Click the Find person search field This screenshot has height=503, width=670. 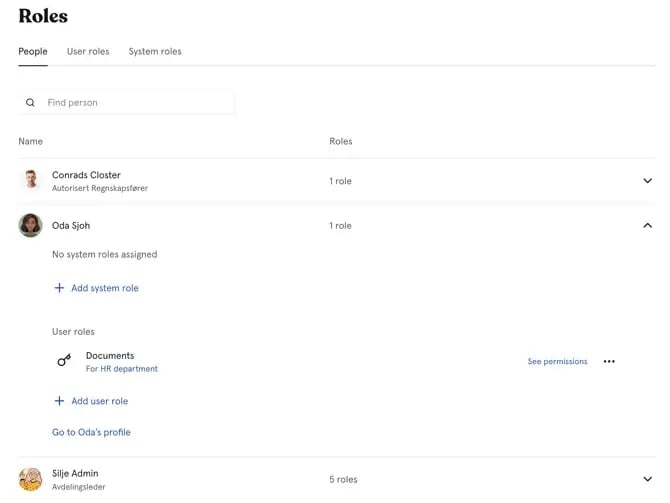click(x=126, y=103)
